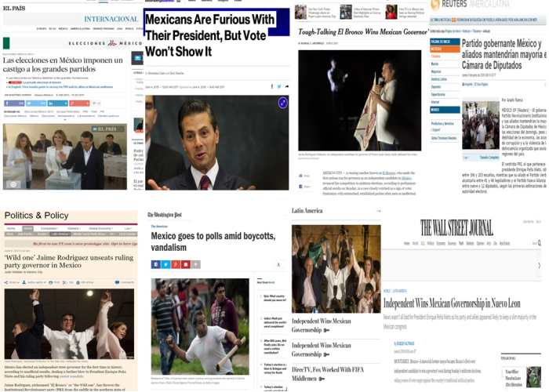Share Bloomberg article on Facebook

click(x=271, y=86)
